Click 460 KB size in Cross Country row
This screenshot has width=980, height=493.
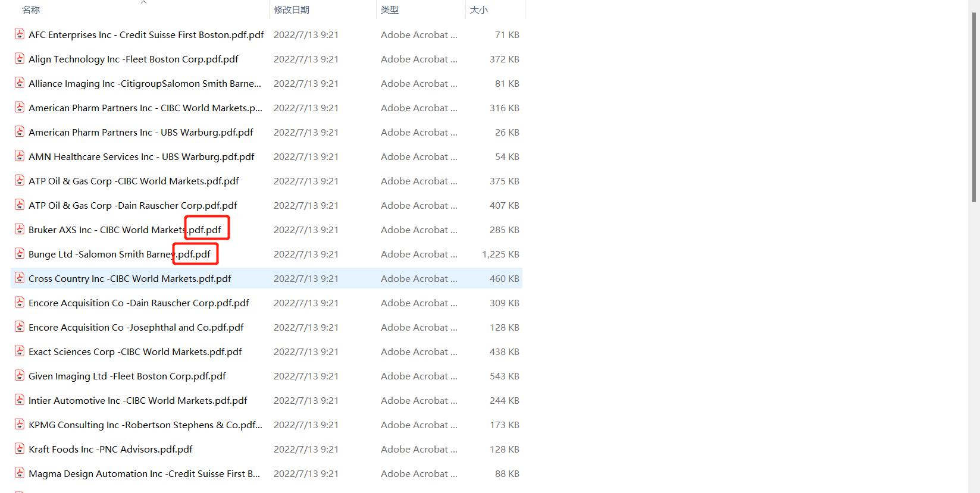pos(505,278)
